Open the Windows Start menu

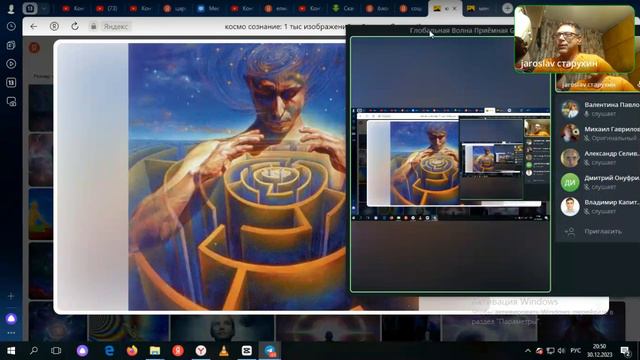11,351
